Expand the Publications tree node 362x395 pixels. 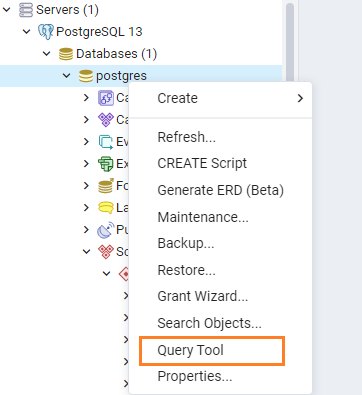[86, 229]
